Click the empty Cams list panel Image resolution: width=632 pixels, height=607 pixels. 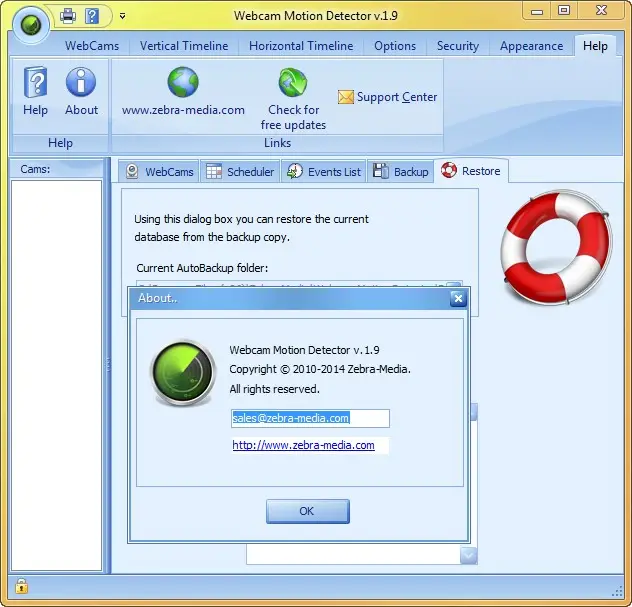point(56,375)
